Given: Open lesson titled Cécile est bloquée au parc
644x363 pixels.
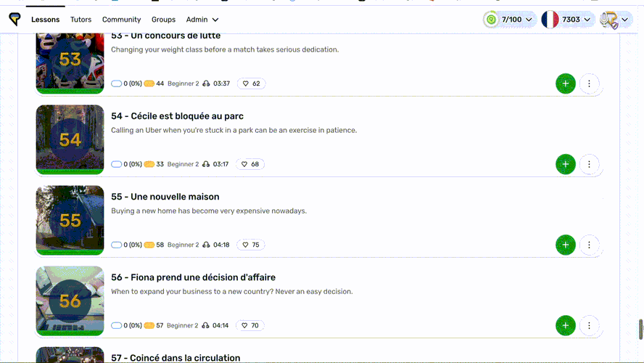Looking at the screenshot, I should pyautogui.click(x=177, y=116).
